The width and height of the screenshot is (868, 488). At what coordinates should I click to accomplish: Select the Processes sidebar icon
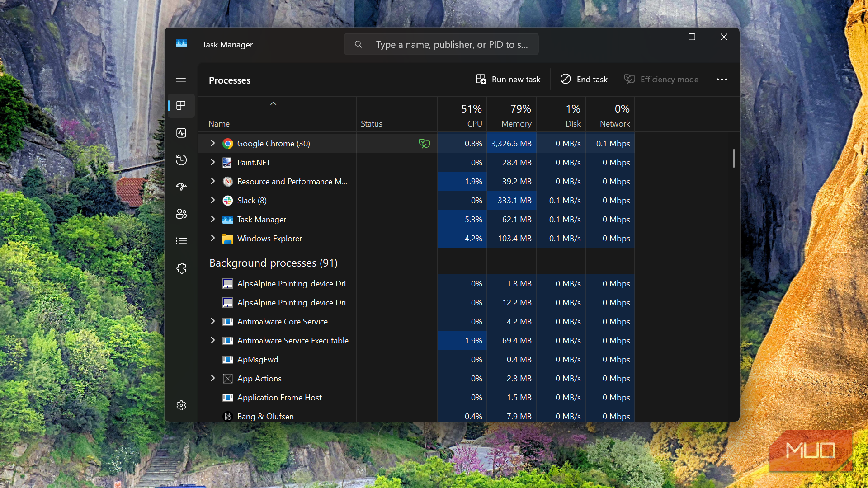181,105
